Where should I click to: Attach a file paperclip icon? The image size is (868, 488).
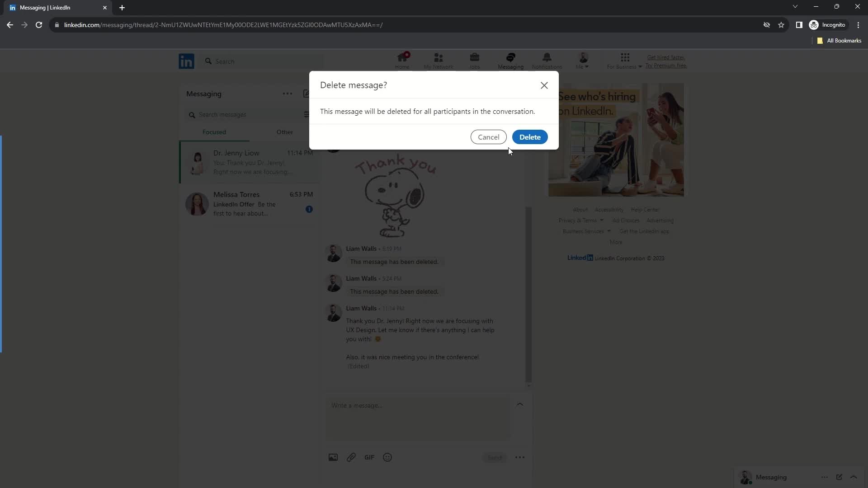pyautogui.click(x=351, y=457)
